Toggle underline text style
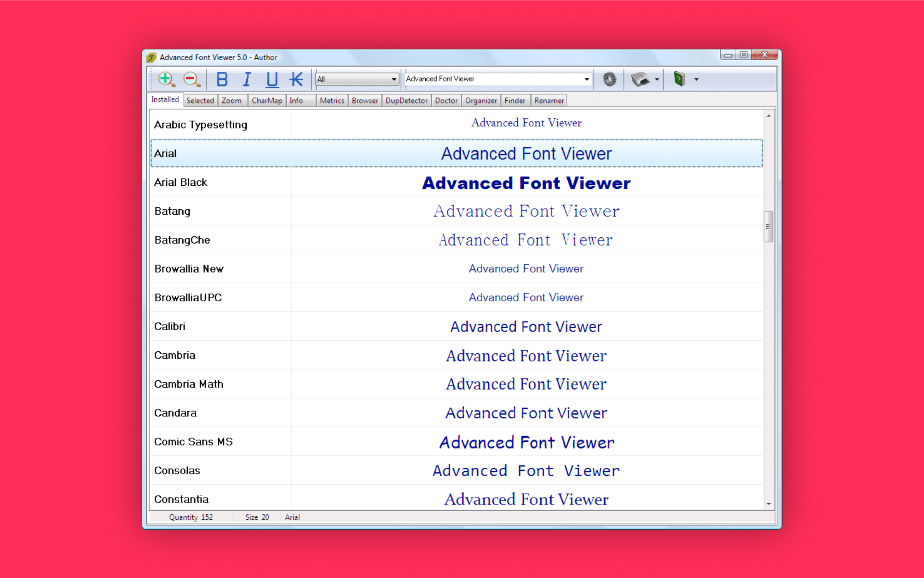Image resolution: width=924 pixels, height=578 pixels. point(271,79)
